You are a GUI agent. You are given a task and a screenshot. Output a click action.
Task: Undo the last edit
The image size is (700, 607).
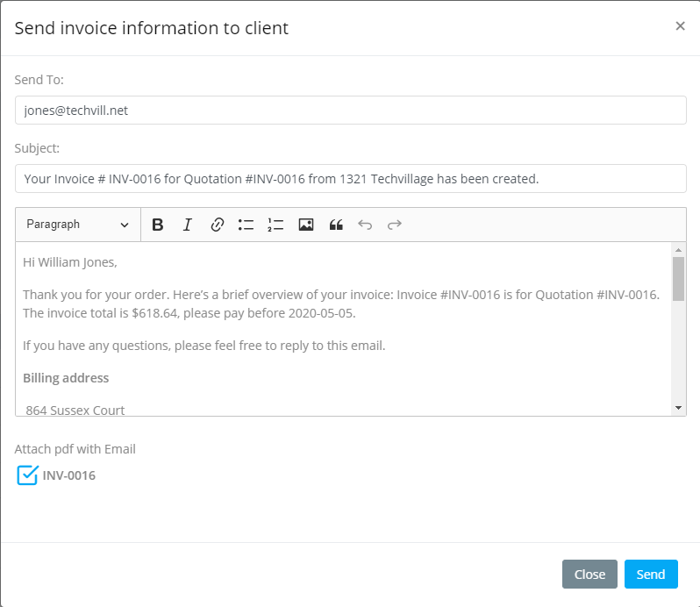pyautogui.click(x=365, y=225)
